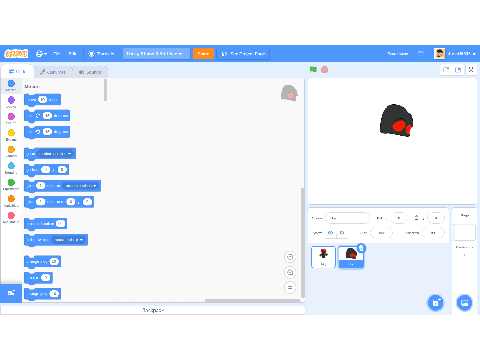Open the Edit menu
Screen dimensions: 480x360
72,53
